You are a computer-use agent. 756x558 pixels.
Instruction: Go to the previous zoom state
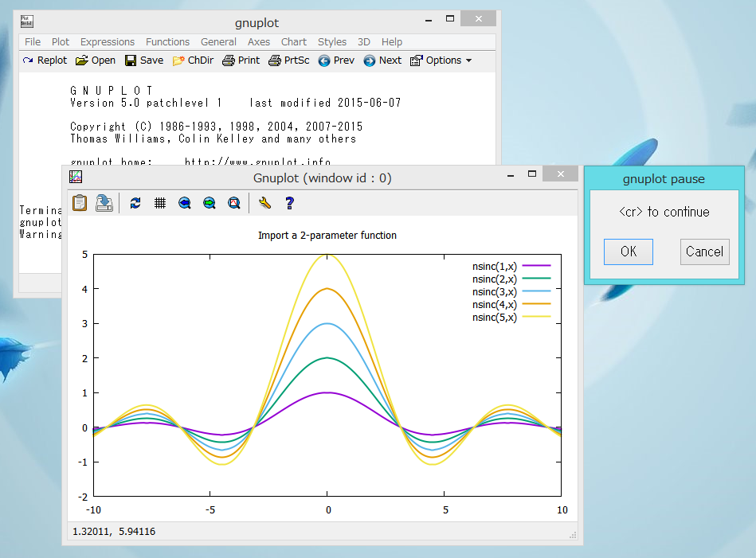pyautogui.click(x=184, y=203)
